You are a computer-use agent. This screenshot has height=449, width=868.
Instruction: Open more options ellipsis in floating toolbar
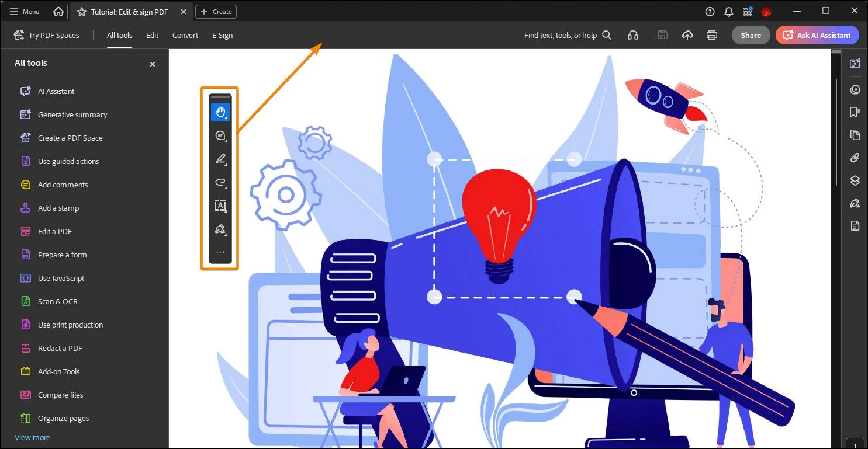click(x=220, y=252)
